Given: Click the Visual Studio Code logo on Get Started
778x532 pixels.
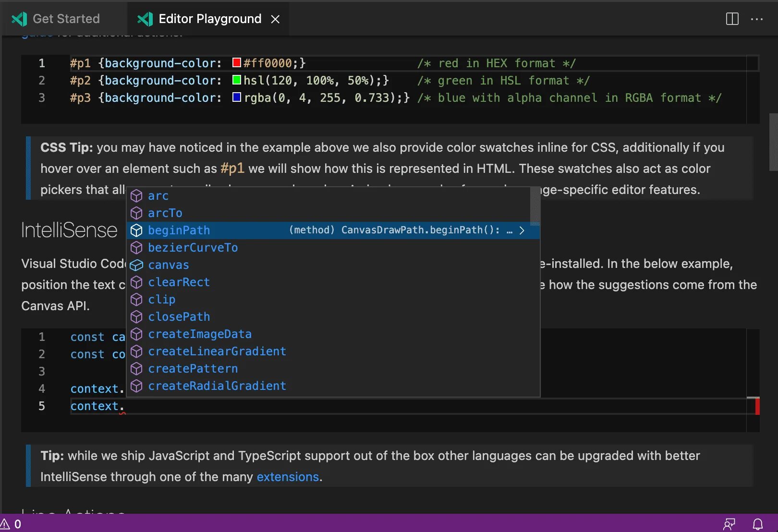Looking at the screenshot, I should coord(19,19).
